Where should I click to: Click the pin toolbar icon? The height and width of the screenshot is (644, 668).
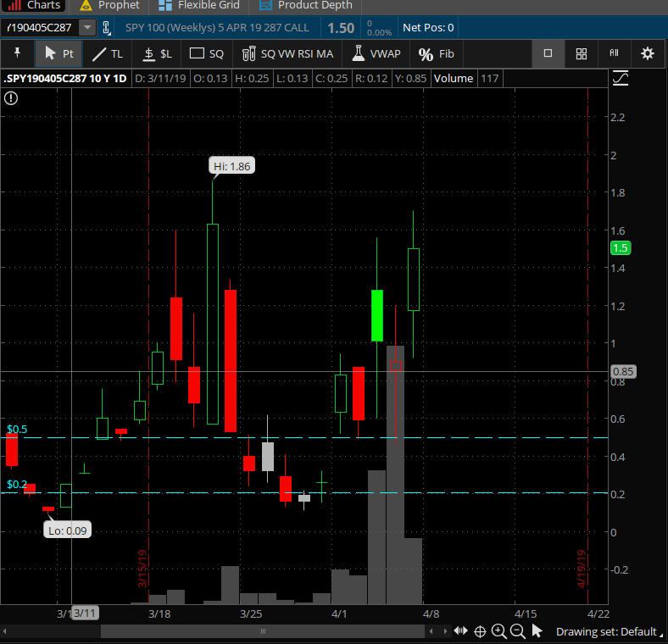coord(18,53)
